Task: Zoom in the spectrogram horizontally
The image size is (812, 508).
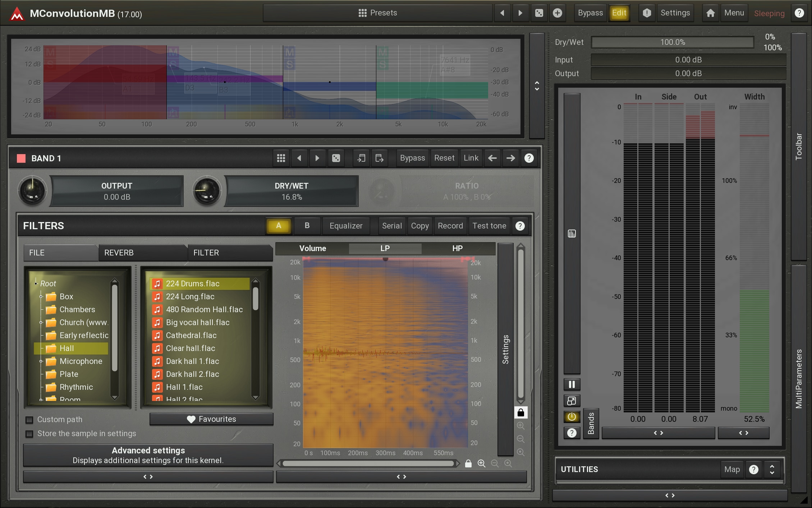Action: pos(481,463)
